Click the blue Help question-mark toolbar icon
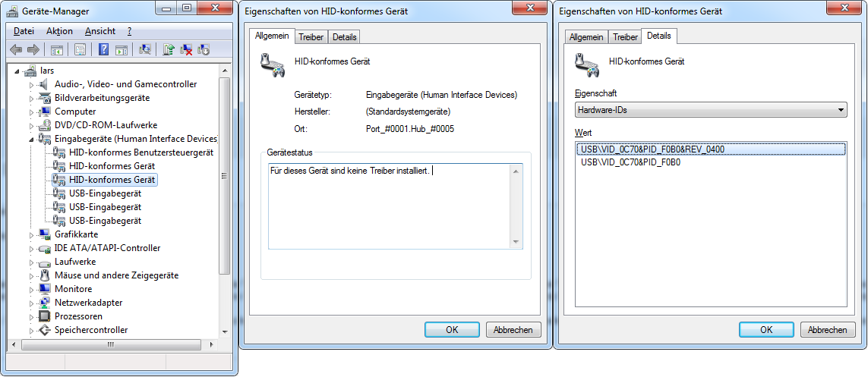Image resolution: width=868 pixels, height=377 pixels. click(103, 50)
